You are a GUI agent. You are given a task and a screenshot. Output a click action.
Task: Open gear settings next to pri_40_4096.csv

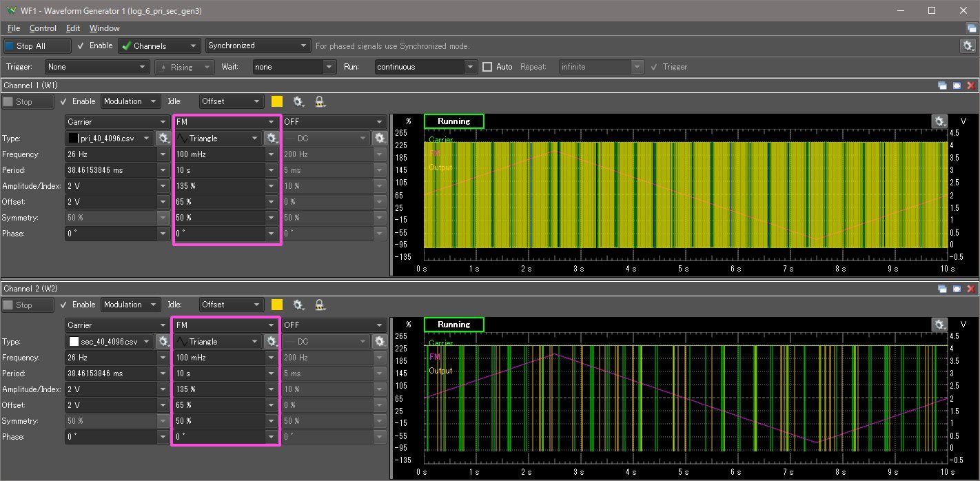point(163,138)
